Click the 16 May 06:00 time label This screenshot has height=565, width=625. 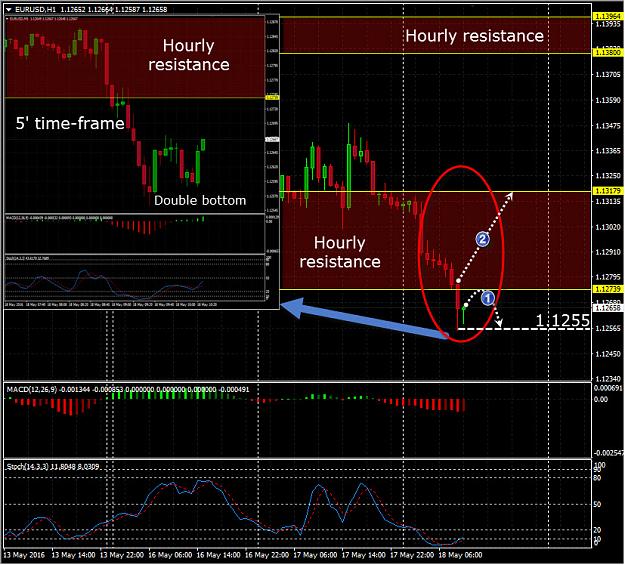coord(170,555)
